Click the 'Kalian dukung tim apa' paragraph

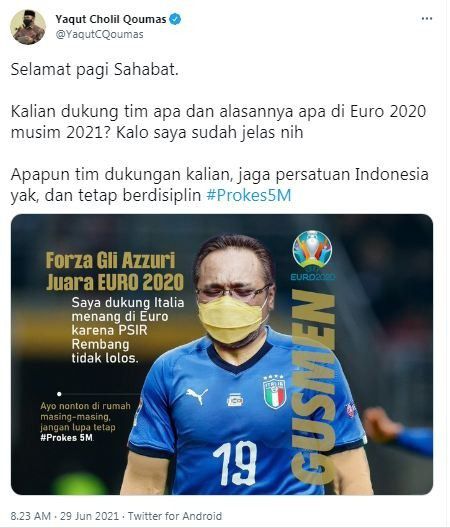tap(219, 122)
